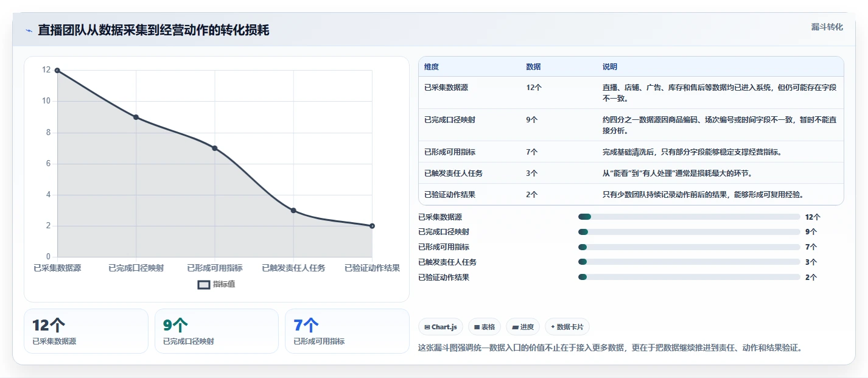Viewport: 868px width, 378px height.
Task: Click the 已完成口径映射 progress bar
Action: click(x=689, y=232)
